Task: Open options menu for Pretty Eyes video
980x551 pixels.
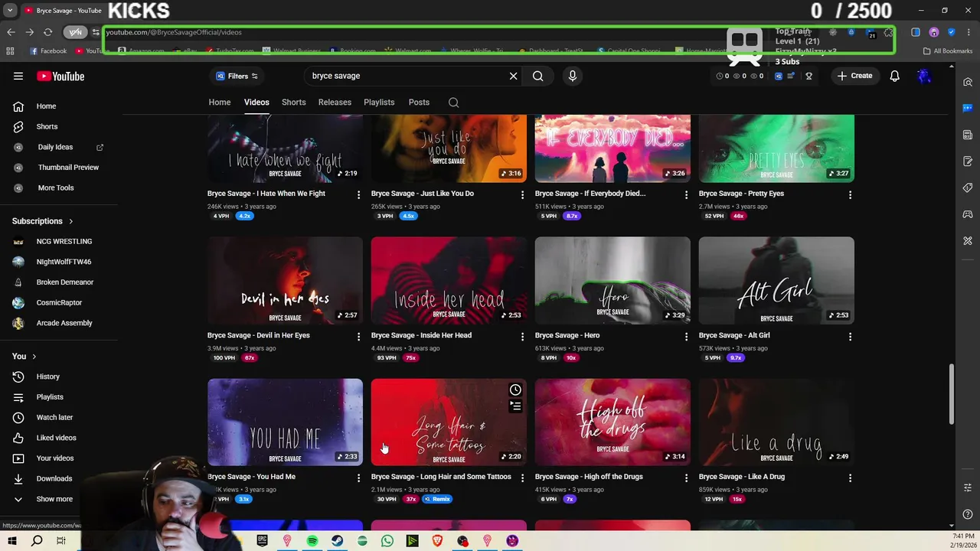Action: 850,194
